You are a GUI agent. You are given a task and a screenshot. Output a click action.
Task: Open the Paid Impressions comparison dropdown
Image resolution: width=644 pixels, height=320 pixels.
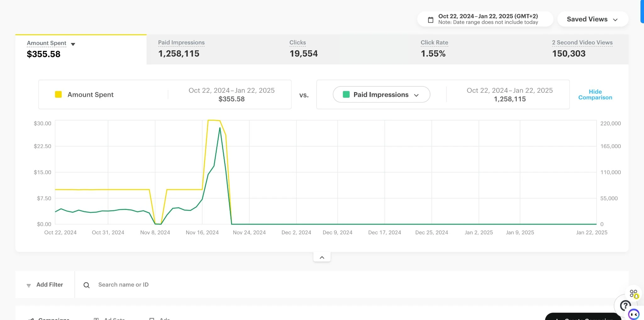coord(381,94)
